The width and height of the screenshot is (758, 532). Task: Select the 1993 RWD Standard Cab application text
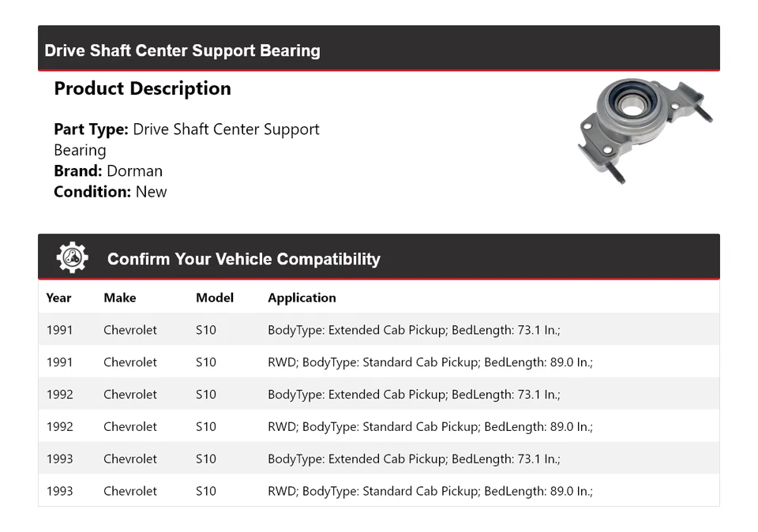(430, 491)
